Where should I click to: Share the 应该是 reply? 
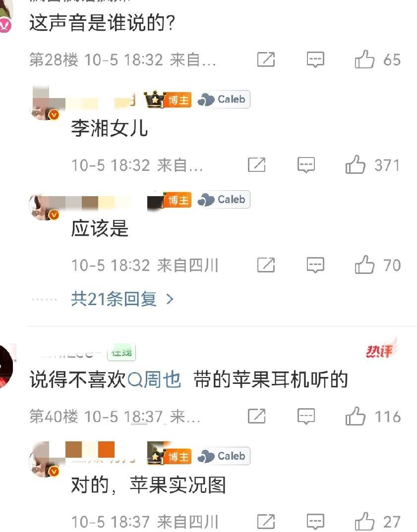pyautogui.click(x=266, y=265)
